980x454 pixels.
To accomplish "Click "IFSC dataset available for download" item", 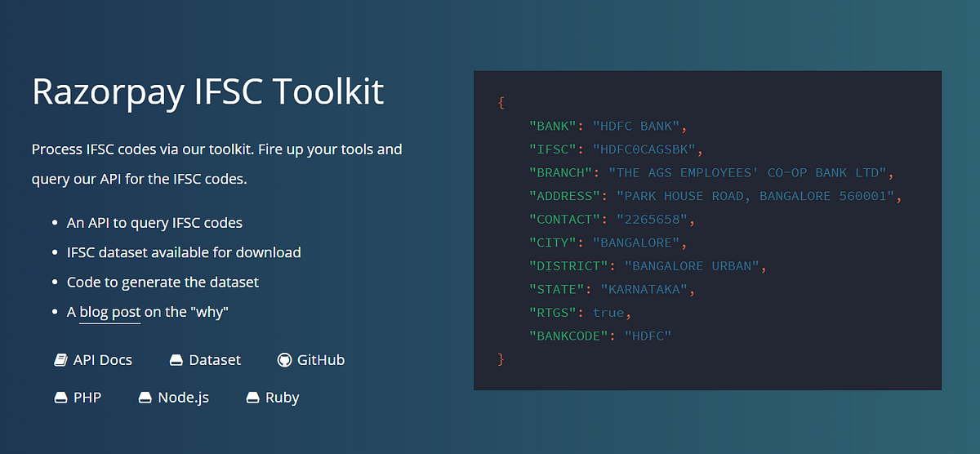I will coord(184,252).
